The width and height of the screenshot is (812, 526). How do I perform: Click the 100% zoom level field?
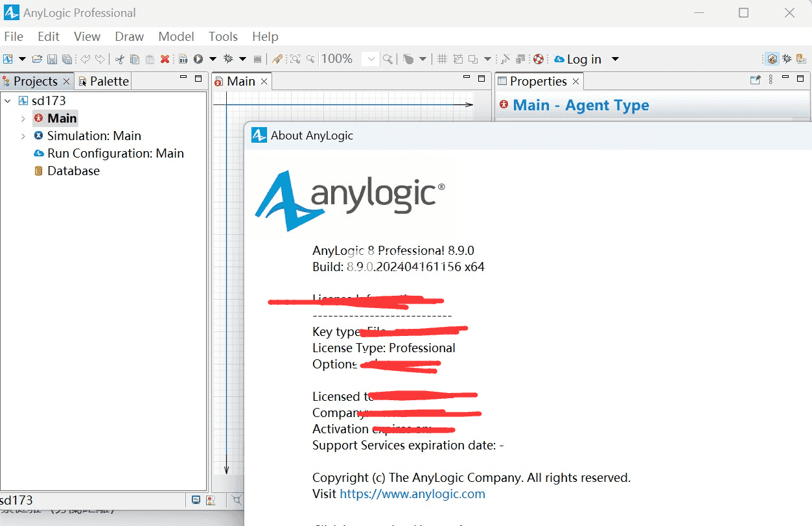(x=337, y=58)
